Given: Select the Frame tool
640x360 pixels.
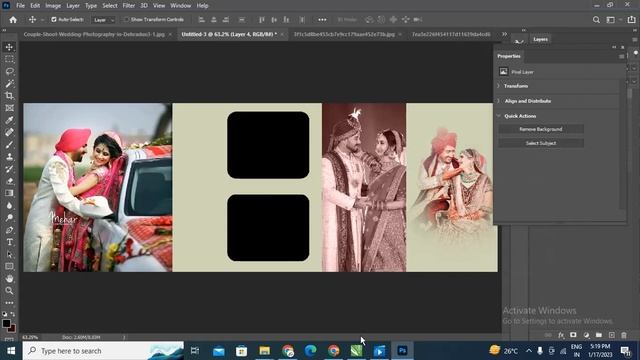Looking at the screenshot, I should tap(9, 108).
